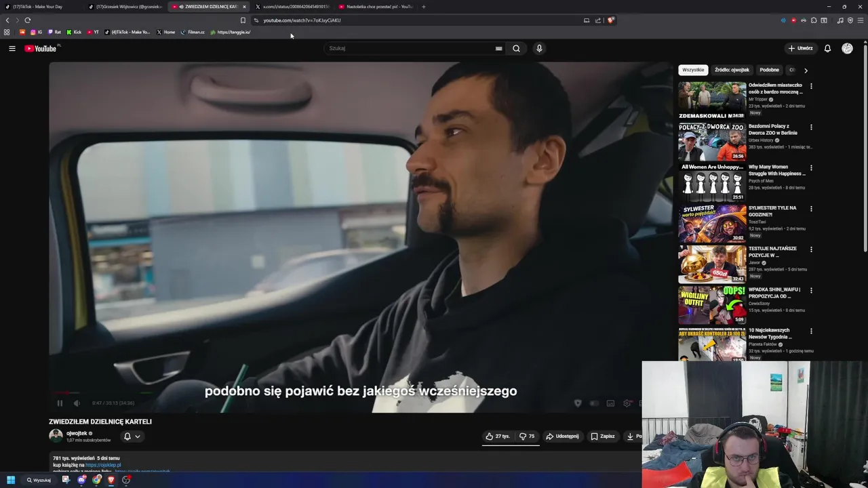Save the video with Zapisz

click(x=603, y=436)
